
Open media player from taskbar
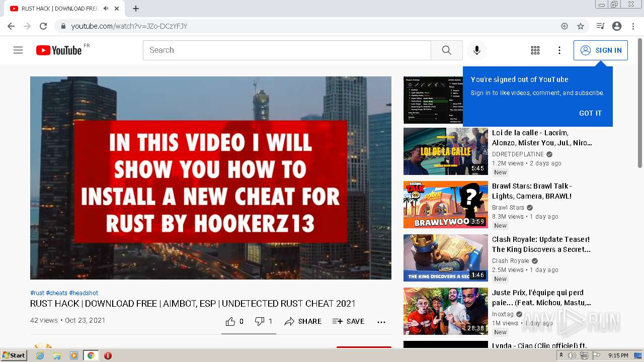(x=74, y=355)
